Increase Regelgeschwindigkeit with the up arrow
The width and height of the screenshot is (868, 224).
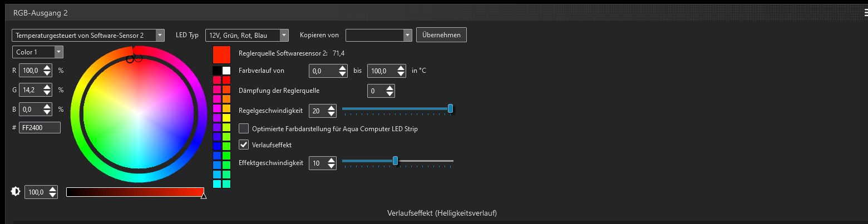(332, 108)
